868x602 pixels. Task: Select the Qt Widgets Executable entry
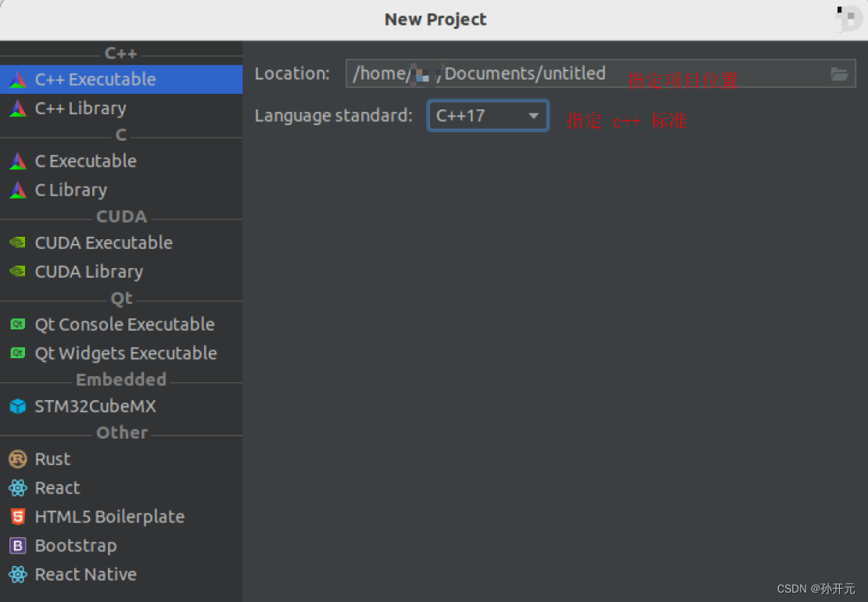click(x=125, y=353)
